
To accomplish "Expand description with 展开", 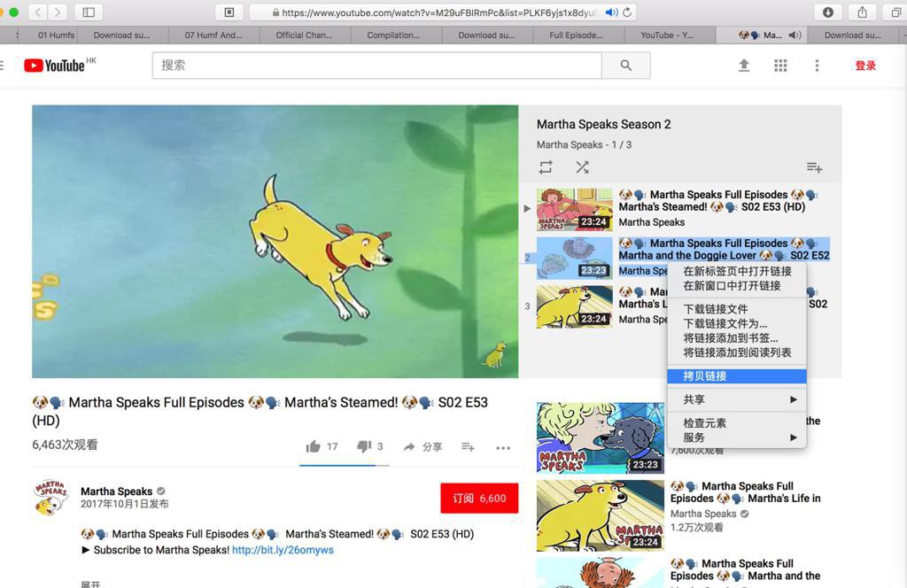I will tap(91, 584).
